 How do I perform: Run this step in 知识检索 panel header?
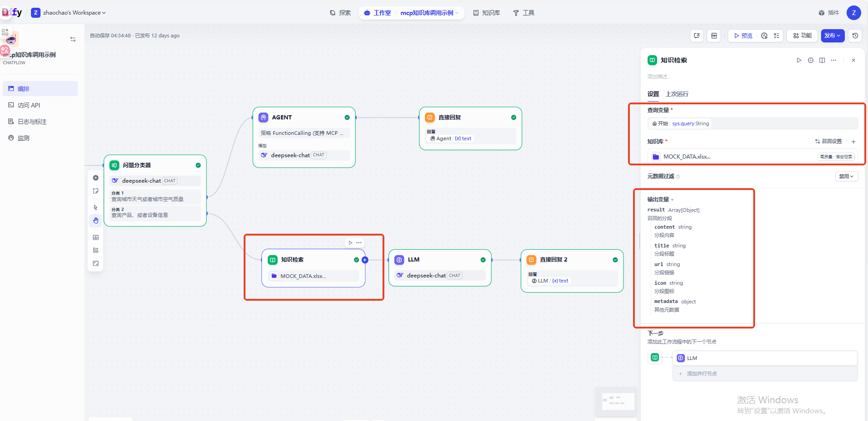pos(799,60)
